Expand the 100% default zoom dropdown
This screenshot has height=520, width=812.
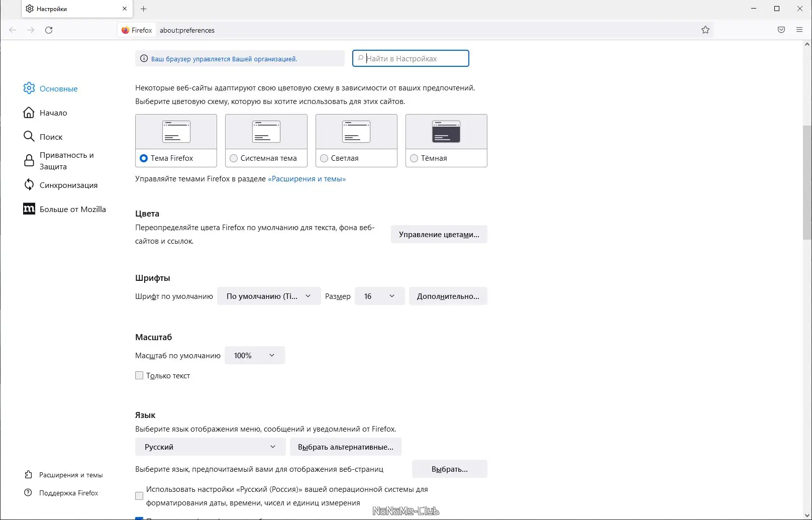pos(254,356)
